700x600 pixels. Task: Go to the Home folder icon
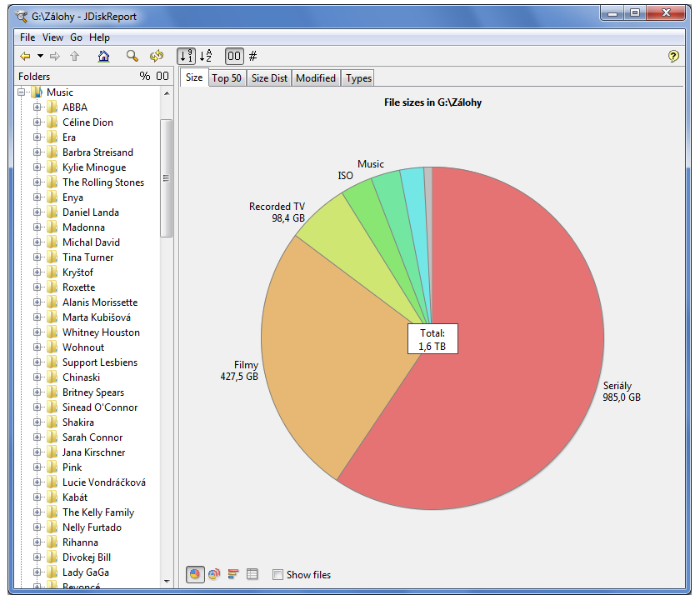click(x=103, y=56)
